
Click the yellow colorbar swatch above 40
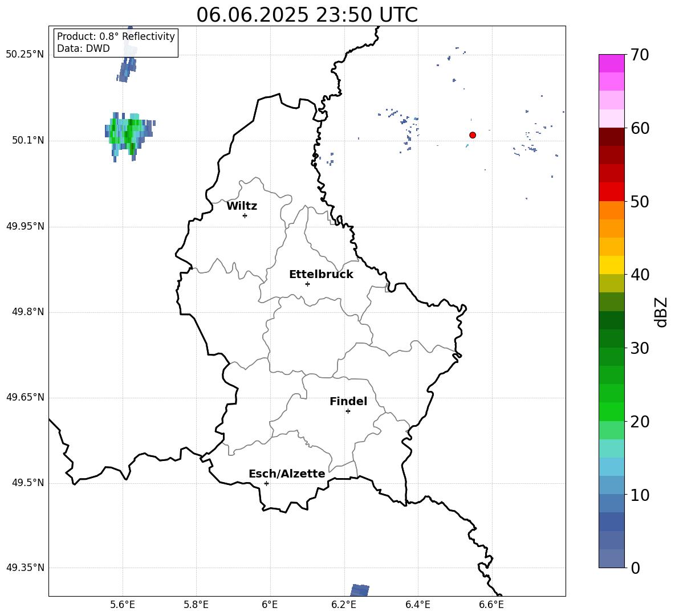[612, 265]
